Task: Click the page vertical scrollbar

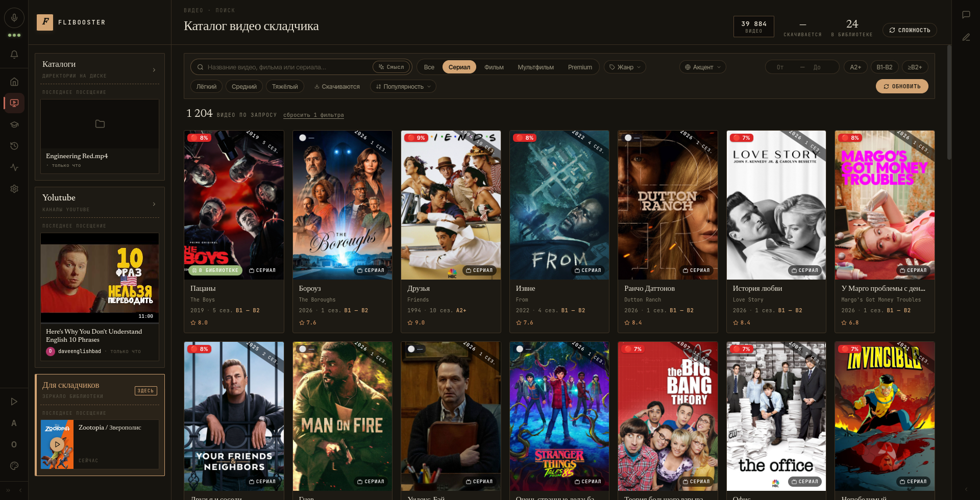Action: tap(949, 102)
